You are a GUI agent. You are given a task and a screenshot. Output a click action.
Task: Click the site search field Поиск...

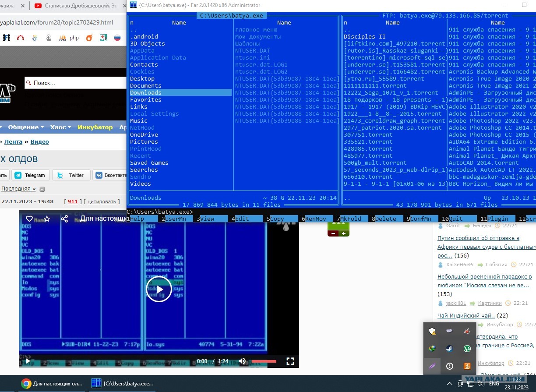74,83
